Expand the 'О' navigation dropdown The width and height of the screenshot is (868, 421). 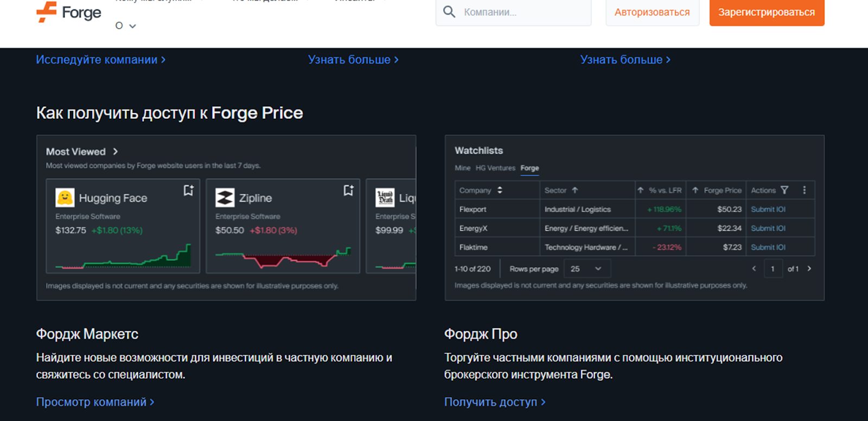(x=125, y=25)
